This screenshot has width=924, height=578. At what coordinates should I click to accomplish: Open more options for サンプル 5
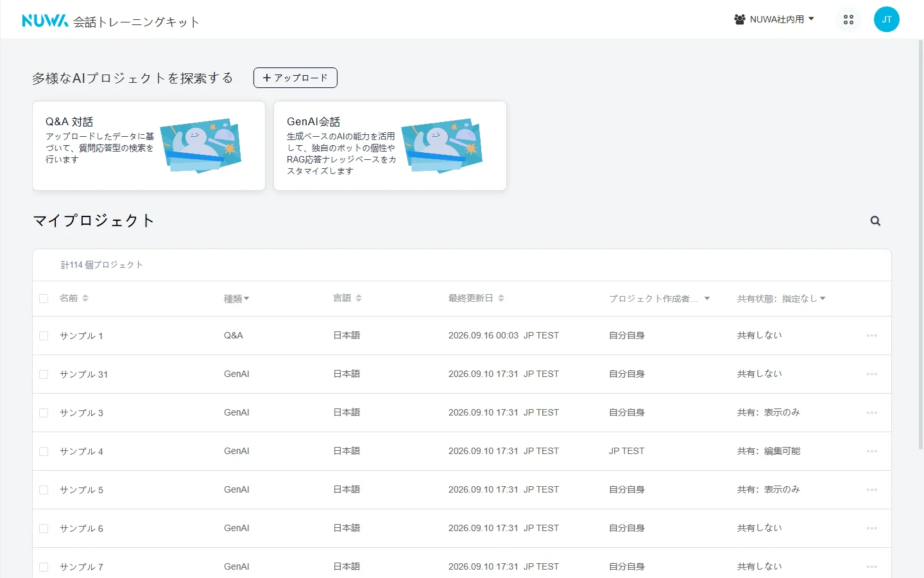tap(871, 490)
